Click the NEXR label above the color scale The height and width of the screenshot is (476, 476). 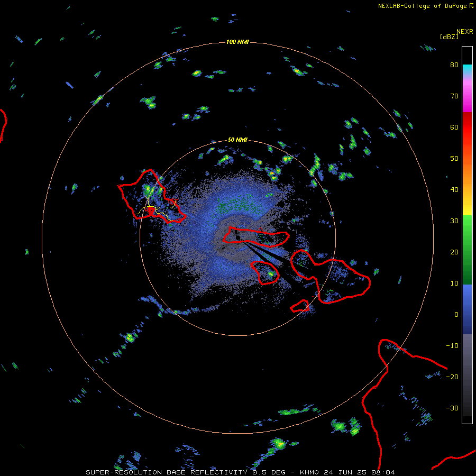pos(465,32)
